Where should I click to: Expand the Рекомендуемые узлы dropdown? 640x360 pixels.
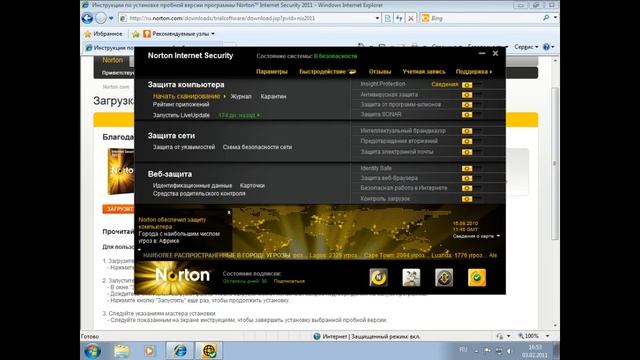pos(213,34)
